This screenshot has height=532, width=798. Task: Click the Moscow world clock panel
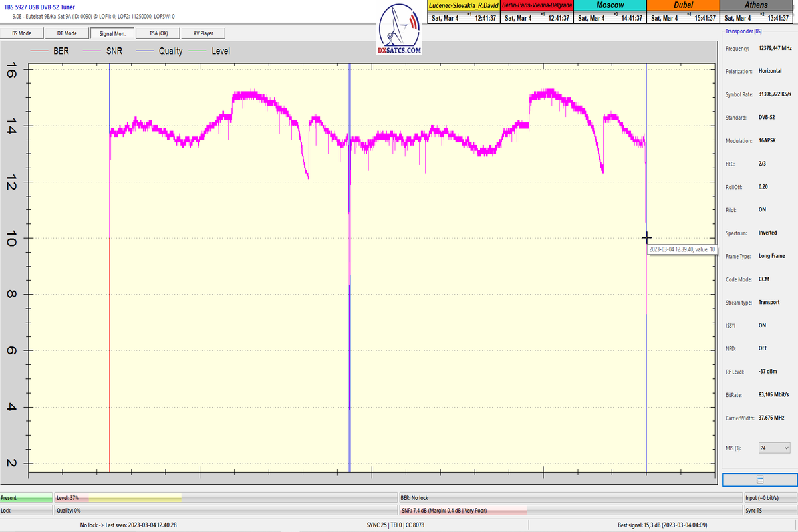click(x=609, y=12)
